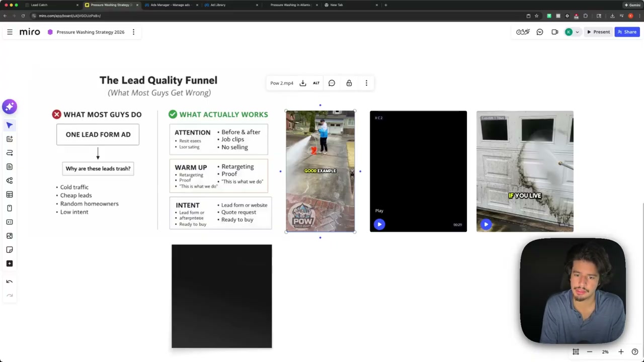Image resolution: width=644 pixels, height=362 pixels.
Task: Open board options next to board title
Action: point(133,32)
